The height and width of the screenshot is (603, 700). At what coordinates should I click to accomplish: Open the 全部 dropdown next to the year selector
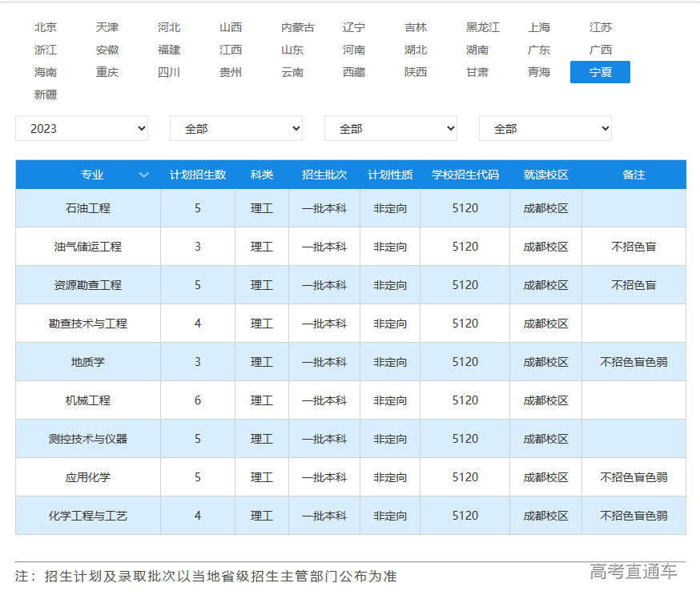pos(235,128)
